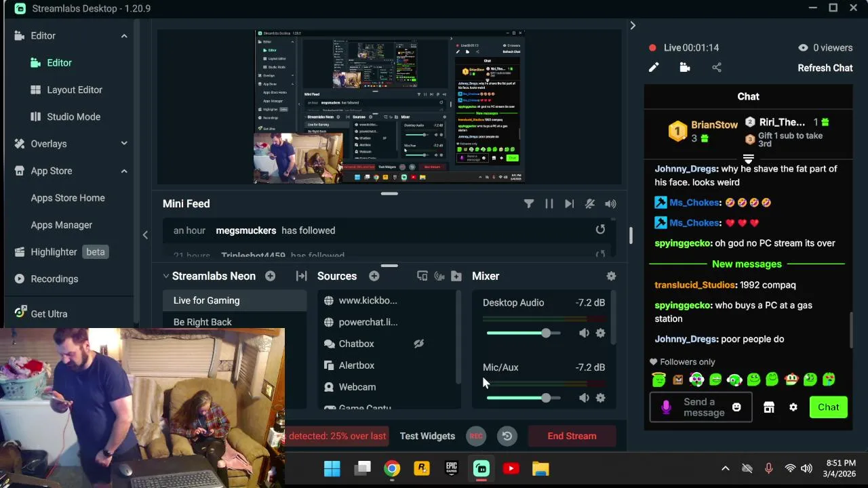Image resolution: width=868 pixels, height=488 pixels.
Task: Select the Live for Gaming scene
Action: 235,300
